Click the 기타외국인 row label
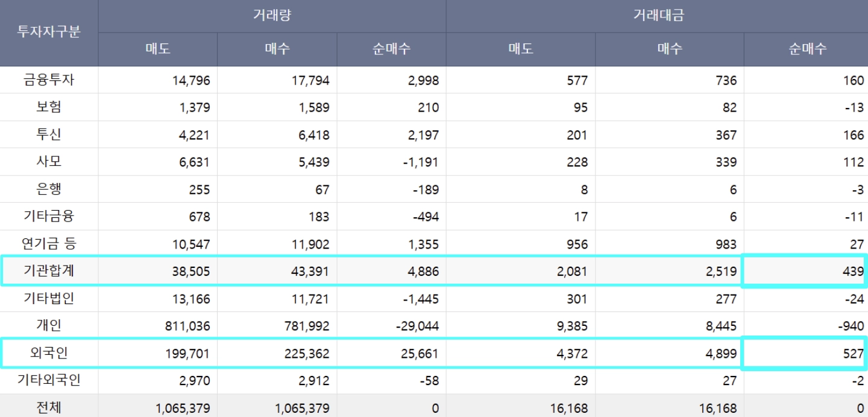868x417 pixels. [x=49, y=381]
